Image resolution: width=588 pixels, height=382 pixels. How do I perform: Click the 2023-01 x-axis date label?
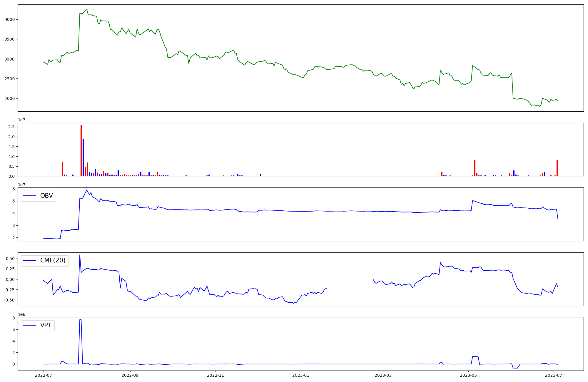[x=301, y=375]
